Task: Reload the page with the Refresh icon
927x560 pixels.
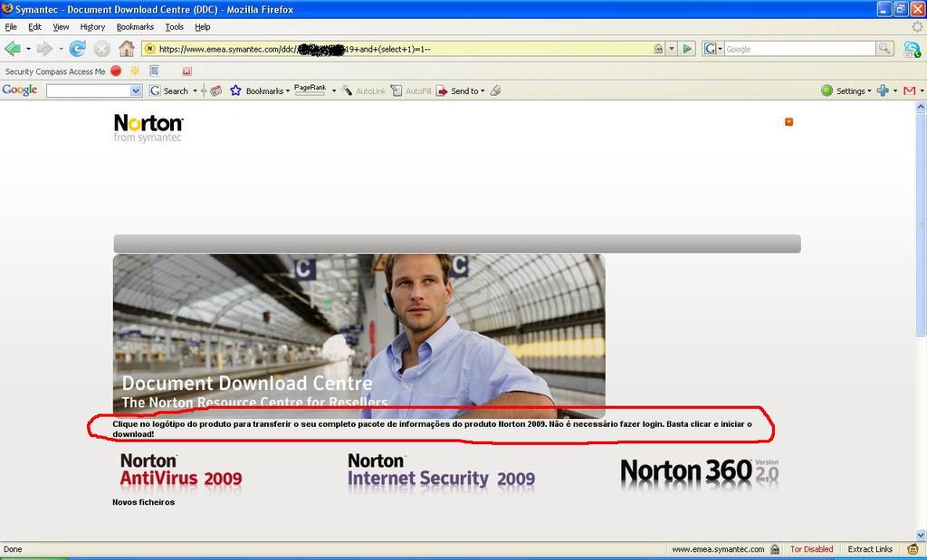Action: (78, 49)
